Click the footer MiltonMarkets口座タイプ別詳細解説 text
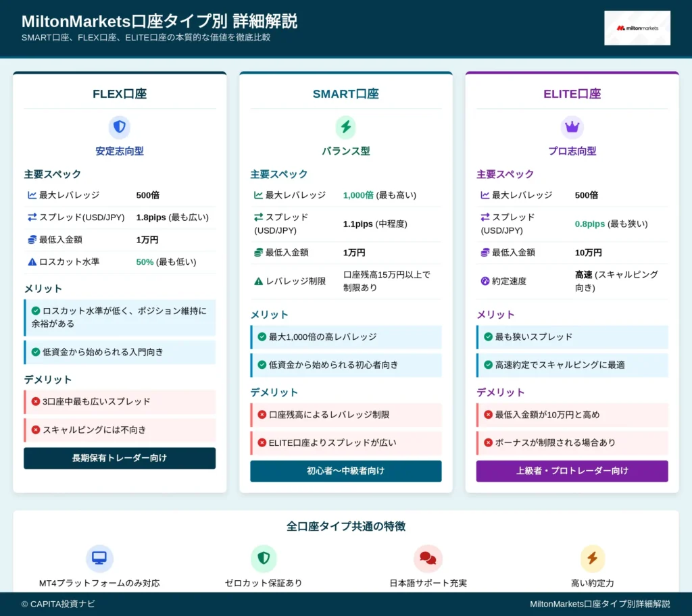692x616 pixels. click(x=600, y=604)
